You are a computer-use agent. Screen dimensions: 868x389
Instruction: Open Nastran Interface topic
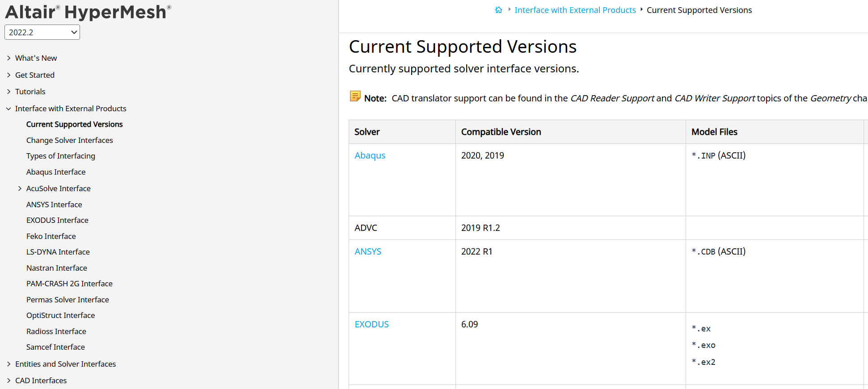56,268
